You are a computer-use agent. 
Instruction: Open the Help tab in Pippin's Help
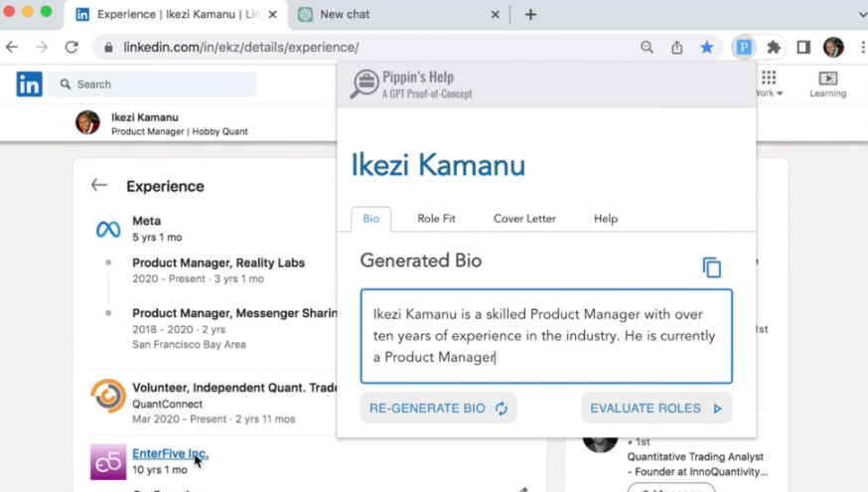pyautogui.click(x=606, y=219)
